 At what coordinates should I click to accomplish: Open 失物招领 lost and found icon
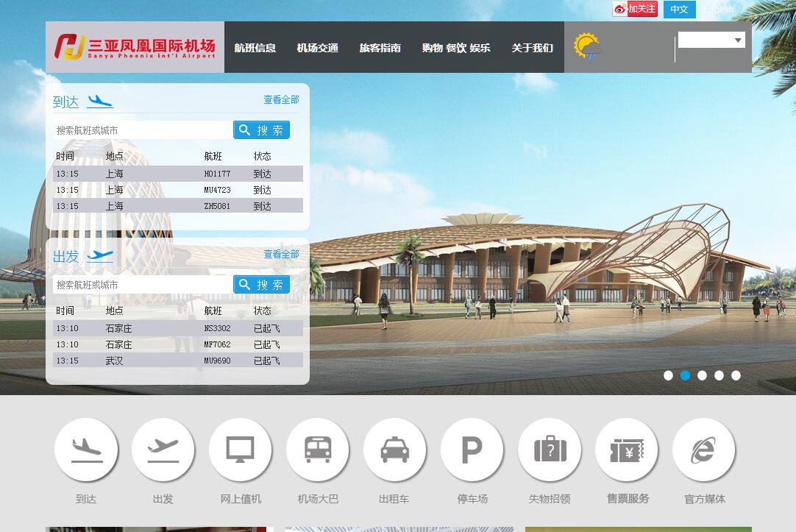(x=550, y=450)
